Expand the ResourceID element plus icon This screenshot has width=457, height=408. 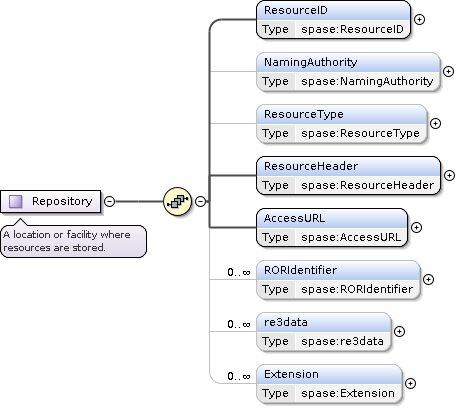click(419, 20)
